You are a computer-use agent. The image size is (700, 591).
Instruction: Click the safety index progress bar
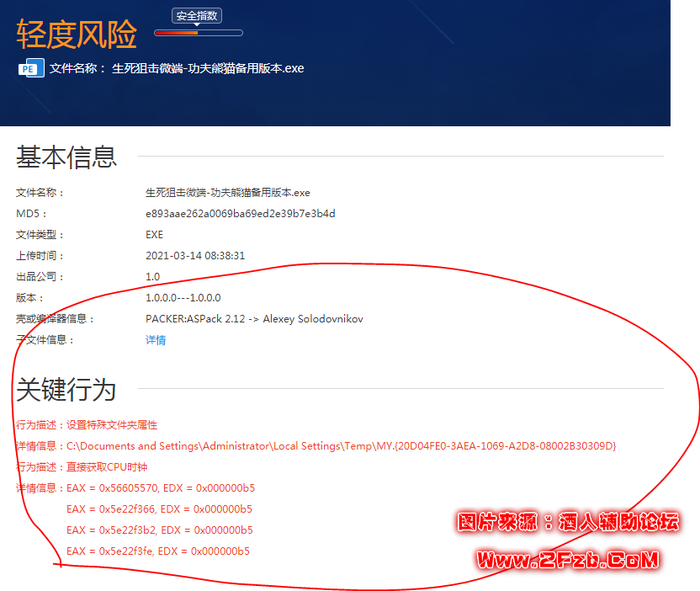coord(199,33)
